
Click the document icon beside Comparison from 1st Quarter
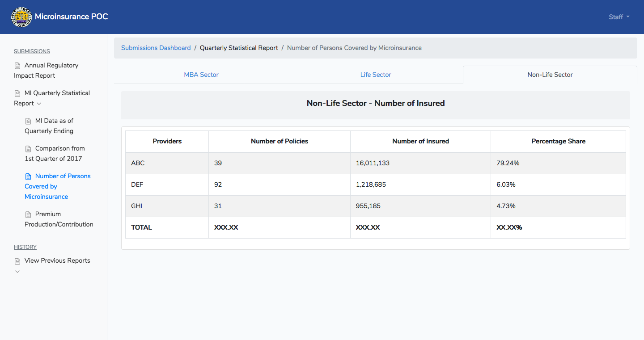[28, 149]
